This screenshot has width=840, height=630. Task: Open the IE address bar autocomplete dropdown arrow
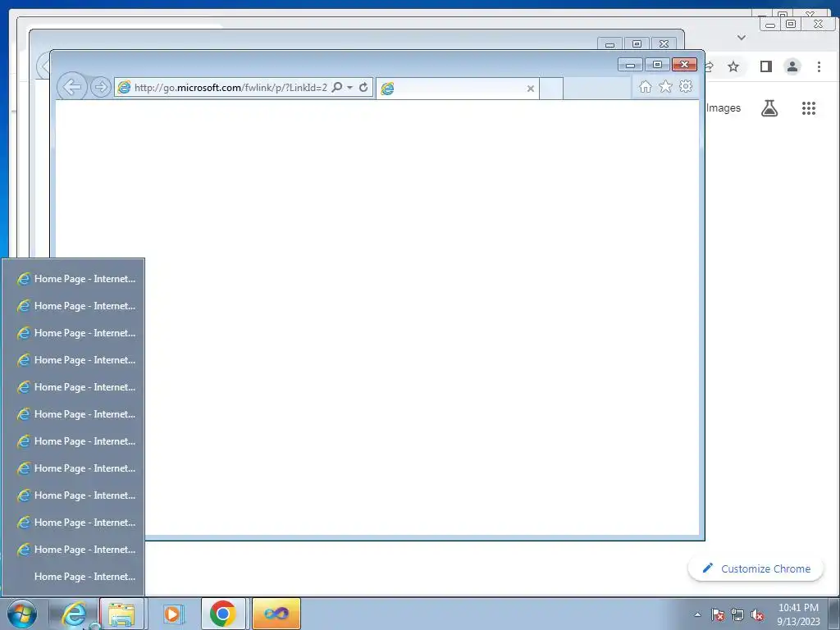[349, 87]
